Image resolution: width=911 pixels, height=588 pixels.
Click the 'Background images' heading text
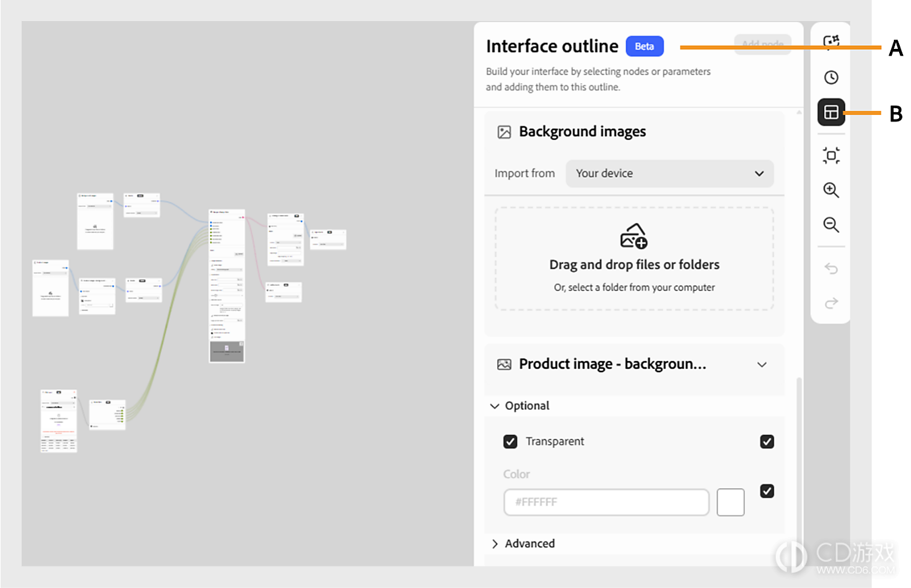tap(582, 132)
